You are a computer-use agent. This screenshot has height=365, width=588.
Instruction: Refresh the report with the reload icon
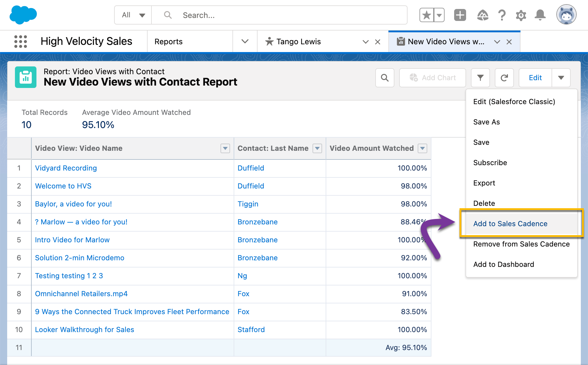pos(504,78)
